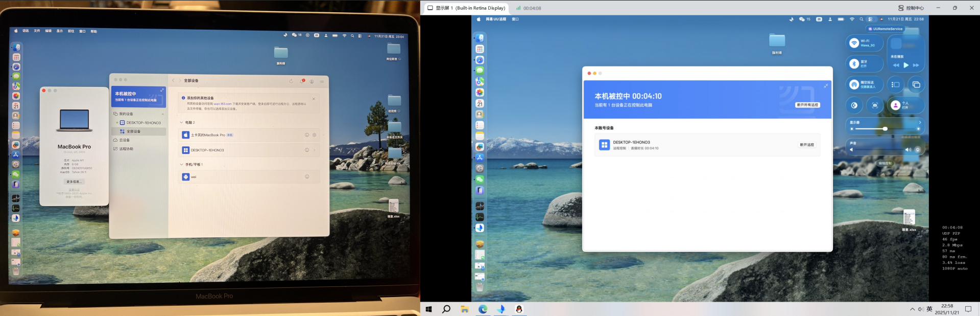Click play button in 未在播放 media widget
980x316 pixels.
[x=906, y=65]
